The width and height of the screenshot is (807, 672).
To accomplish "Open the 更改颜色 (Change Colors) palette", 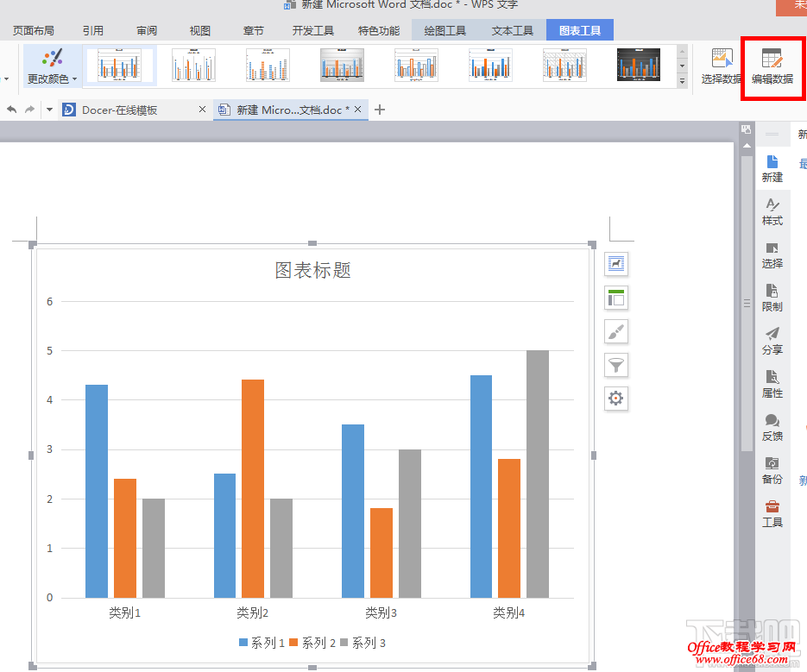I will pos(52,66).
